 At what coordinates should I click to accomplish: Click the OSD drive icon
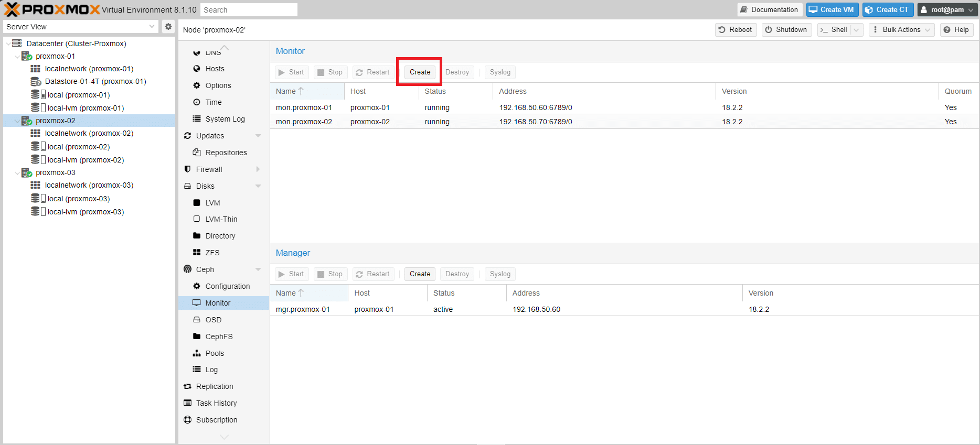[x=197, y=320]
